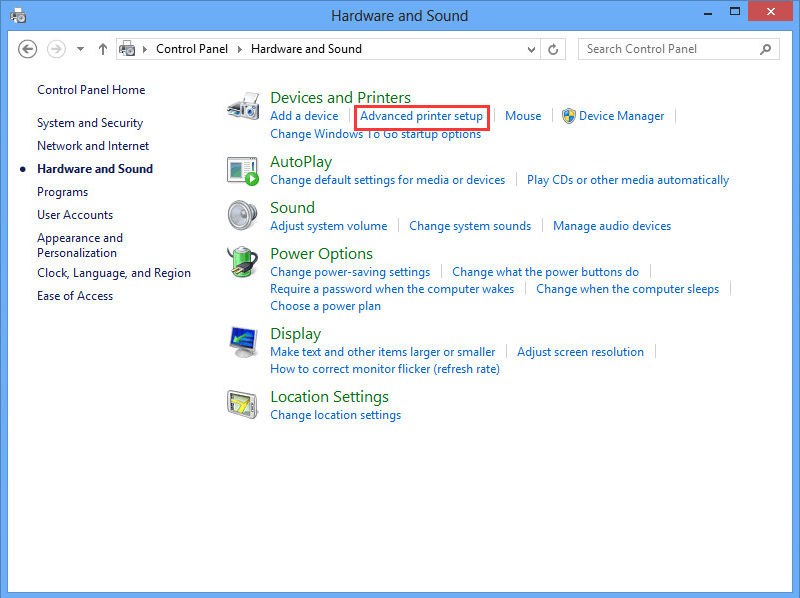Open How to correct monitor flicker
This screenshot has width=800, height=598.
point(385,369)
